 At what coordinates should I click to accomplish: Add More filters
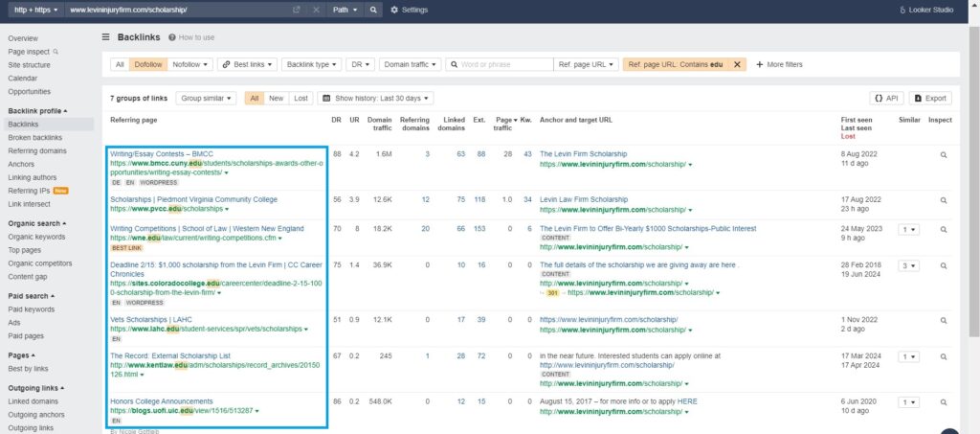click(779, 64)
